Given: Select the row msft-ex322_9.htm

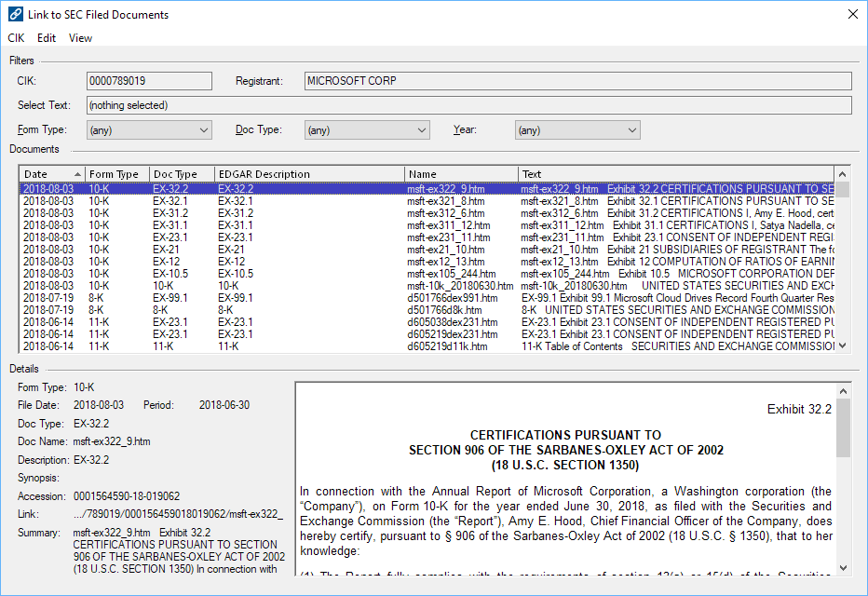Looking at the screenshot, I should [x=427, y=189].
